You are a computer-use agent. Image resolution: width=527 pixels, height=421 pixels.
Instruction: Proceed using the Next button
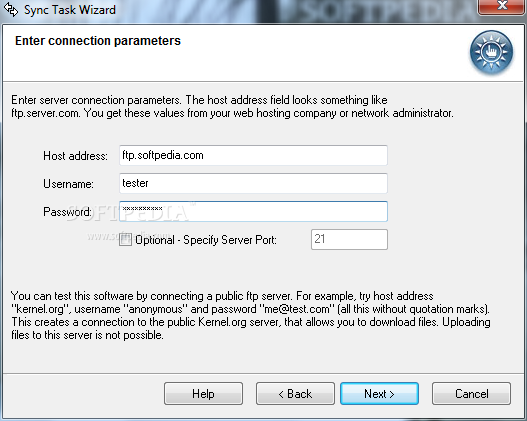[x=379, y=393]
